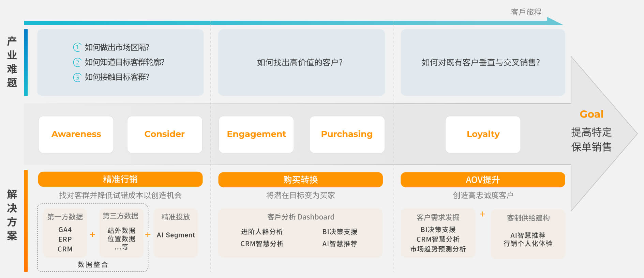Click the text 如何对既有客户垂直与交叉销售?

481,62
